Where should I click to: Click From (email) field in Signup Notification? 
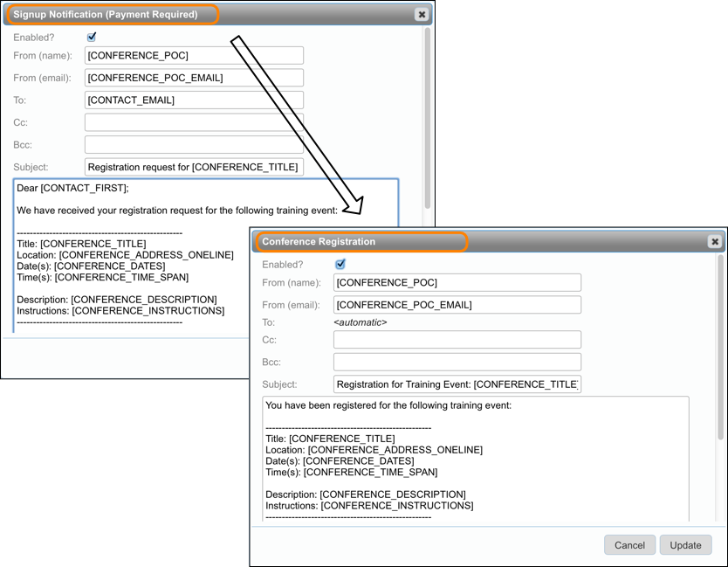(194, 78)
